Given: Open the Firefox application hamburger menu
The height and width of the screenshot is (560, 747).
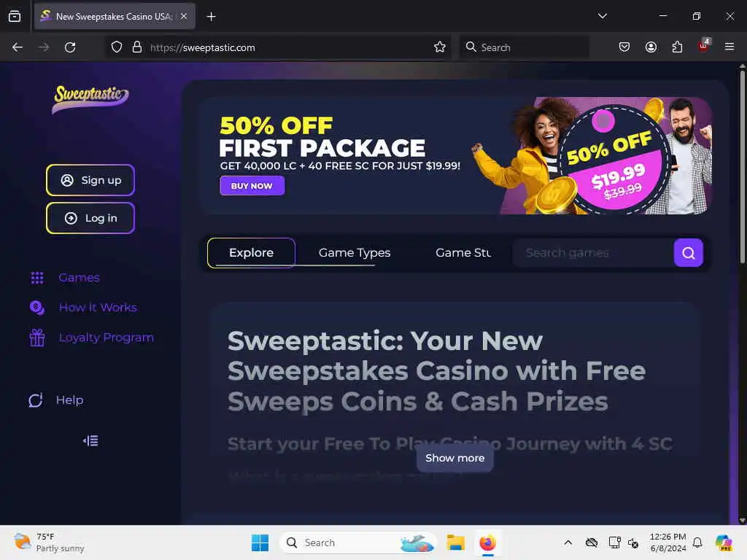Looking at the screenshot, I should pyautogui.click(x=729, y=47).
